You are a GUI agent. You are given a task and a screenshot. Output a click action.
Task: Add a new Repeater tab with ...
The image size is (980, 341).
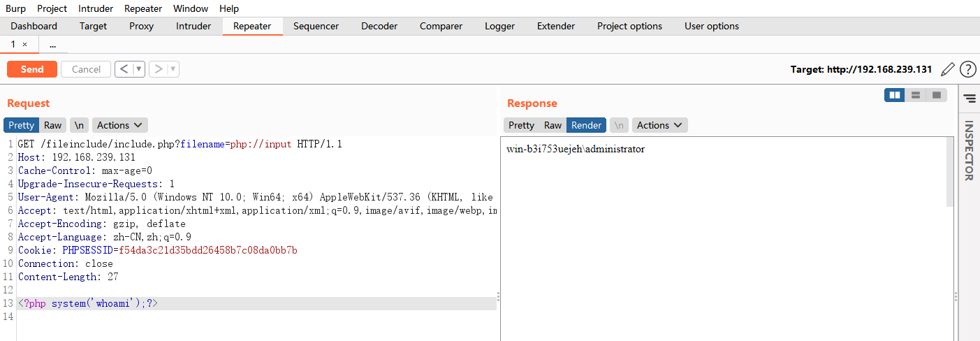pos(53,44)
